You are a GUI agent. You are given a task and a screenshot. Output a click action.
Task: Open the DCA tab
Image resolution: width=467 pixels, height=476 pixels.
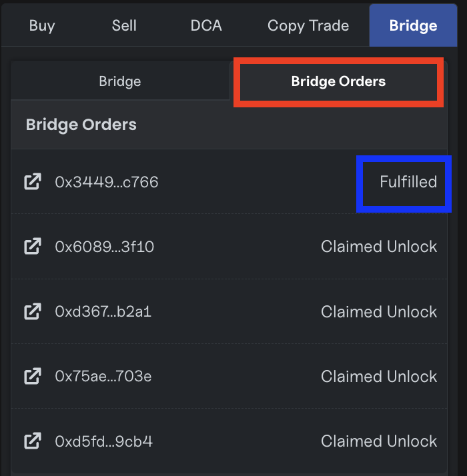pyautogui.click(x=206, y=26)
